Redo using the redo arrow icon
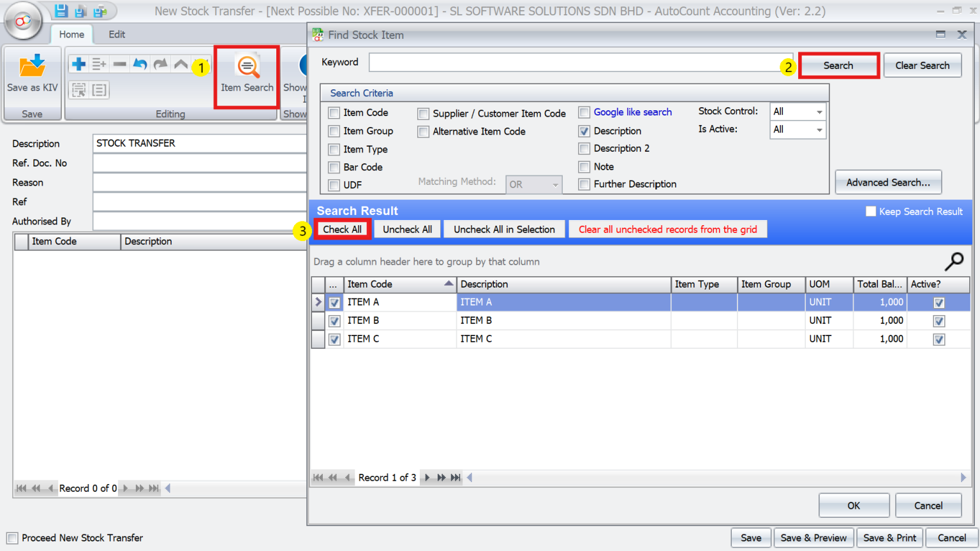Viewport: 980px width, 551px height. [160, 63]
